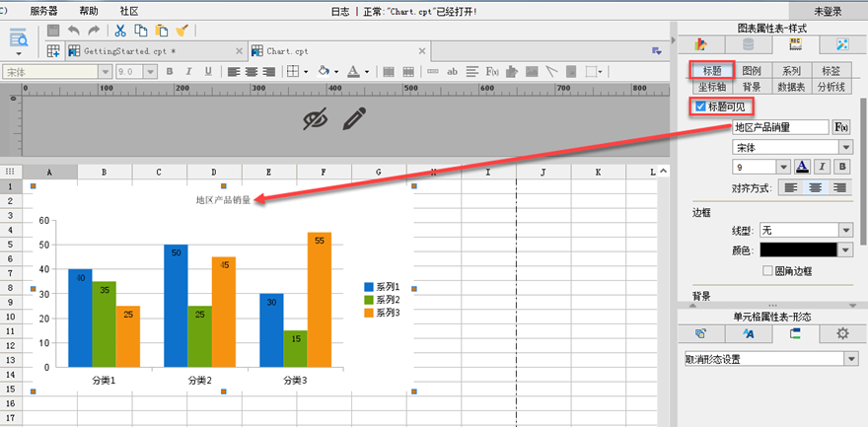Click the add new report grid icon
868x427 pixels.
pyautogui.click(x=53, y=51)
